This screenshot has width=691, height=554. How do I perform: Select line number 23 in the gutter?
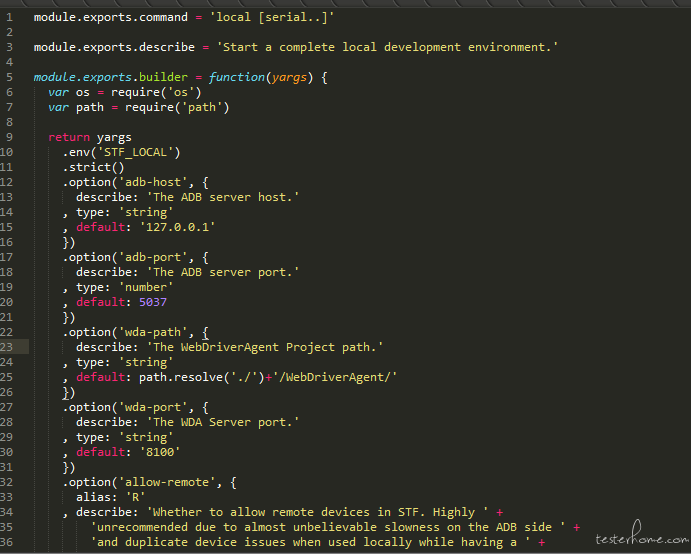[7, 347]
